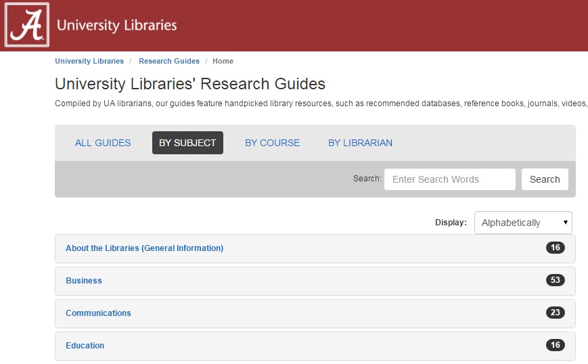588x364 pixels.
Task: Click the 16 badge beside Education
Action: tap(555, 345)
